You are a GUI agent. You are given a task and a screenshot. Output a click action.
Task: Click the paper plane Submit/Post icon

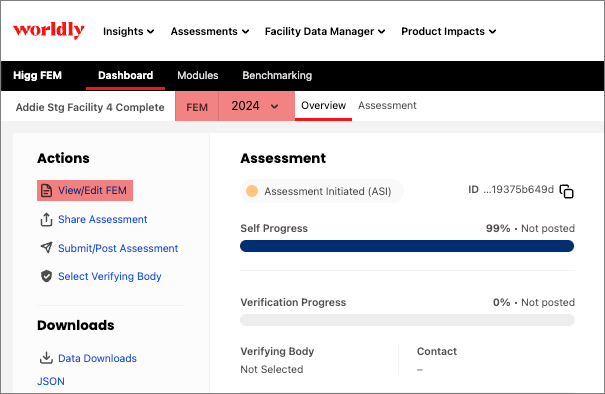[46, 248]
